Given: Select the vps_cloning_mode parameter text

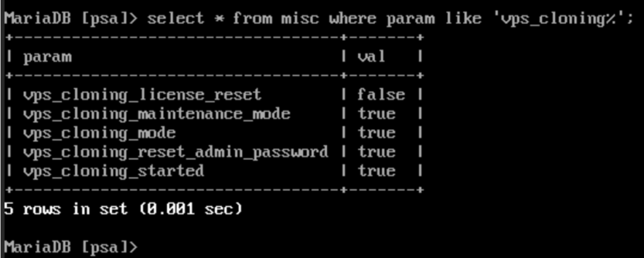Looking at the screenshot, I should [99, 133].
